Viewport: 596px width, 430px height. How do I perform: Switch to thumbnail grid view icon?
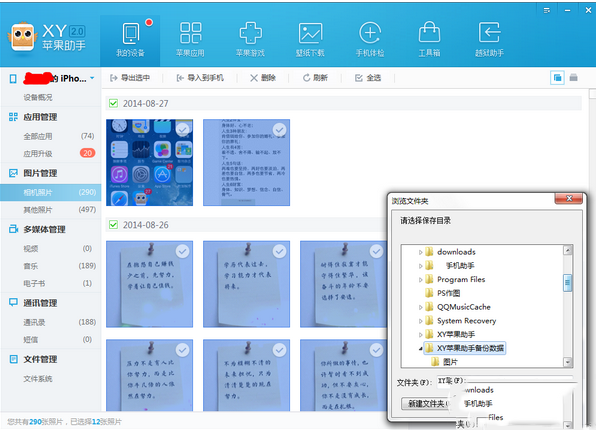coord(557,78)
